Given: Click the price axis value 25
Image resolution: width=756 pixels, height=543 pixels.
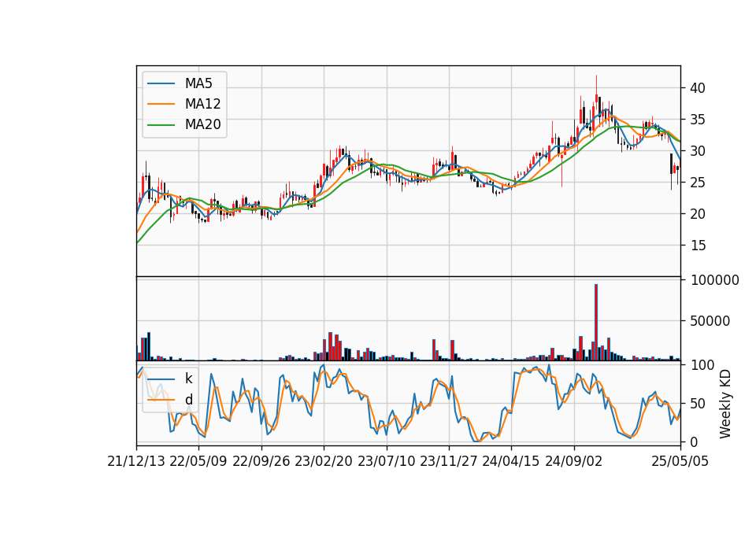Looking at the screenshot, I should tap(698, 183).
